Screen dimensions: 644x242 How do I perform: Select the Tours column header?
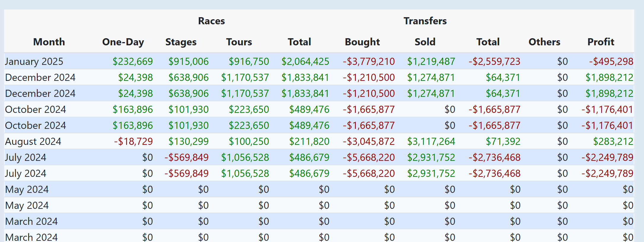tap(239, 42)
